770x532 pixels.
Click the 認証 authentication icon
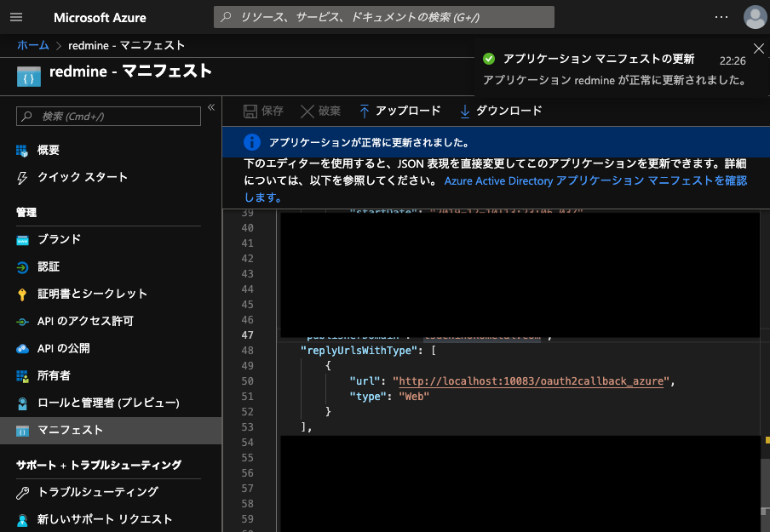point(23,267)
